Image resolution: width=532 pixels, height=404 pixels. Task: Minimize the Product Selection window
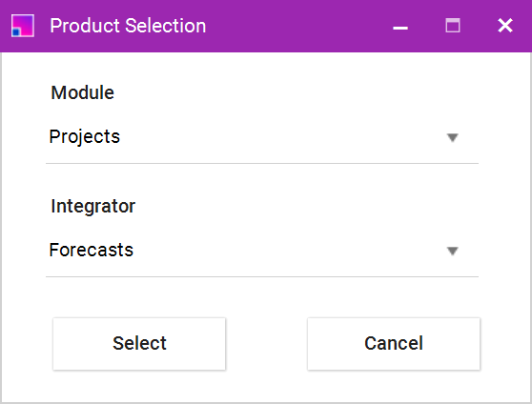[x=400, y=26]
